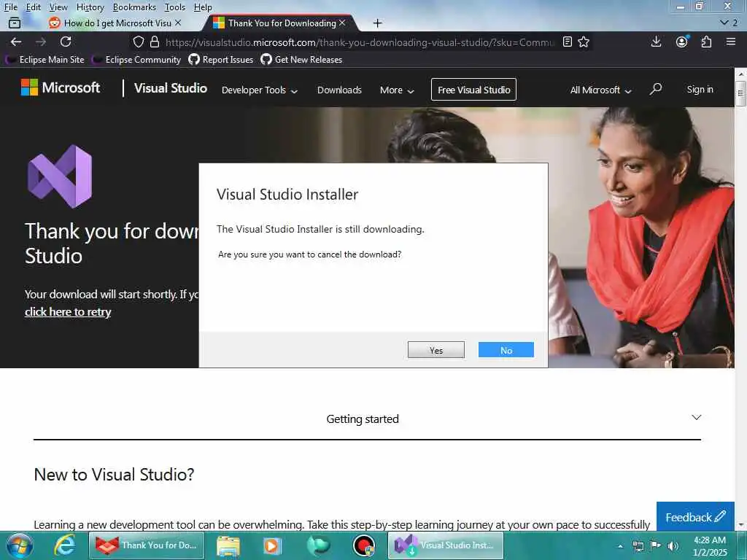Open the Extensions icon

[706, 42]
